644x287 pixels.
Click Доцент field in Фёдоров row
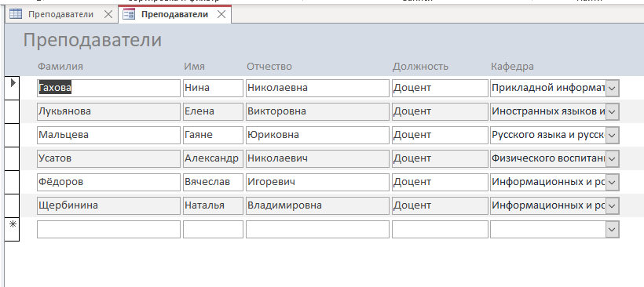coord(440,183)
